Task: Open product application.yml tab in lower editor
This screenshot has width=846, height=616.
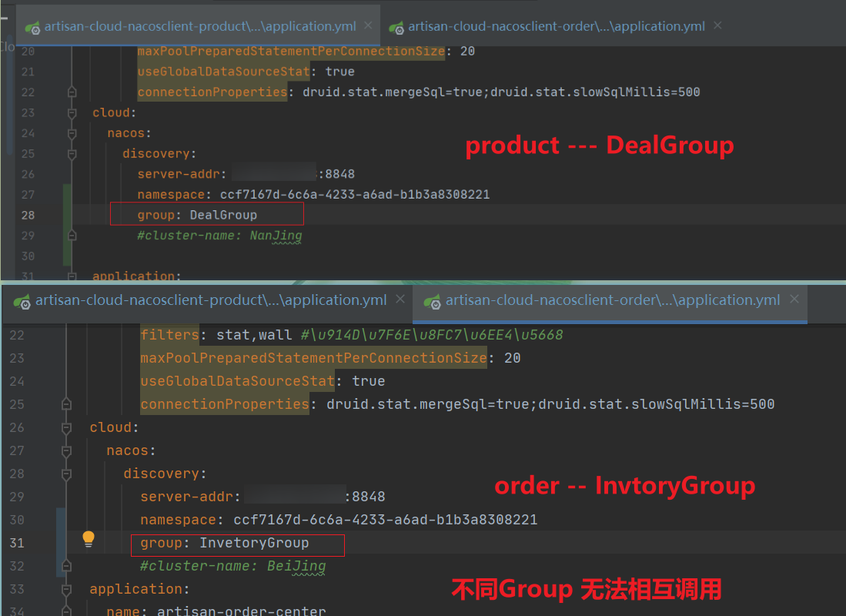Action: coord(210,300)
